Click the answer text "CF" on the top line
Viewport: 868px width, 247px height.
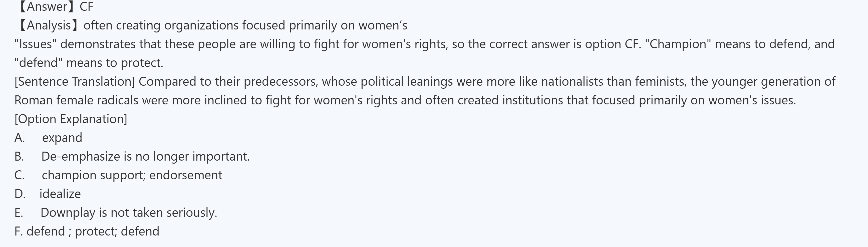(x=86, y=7)
